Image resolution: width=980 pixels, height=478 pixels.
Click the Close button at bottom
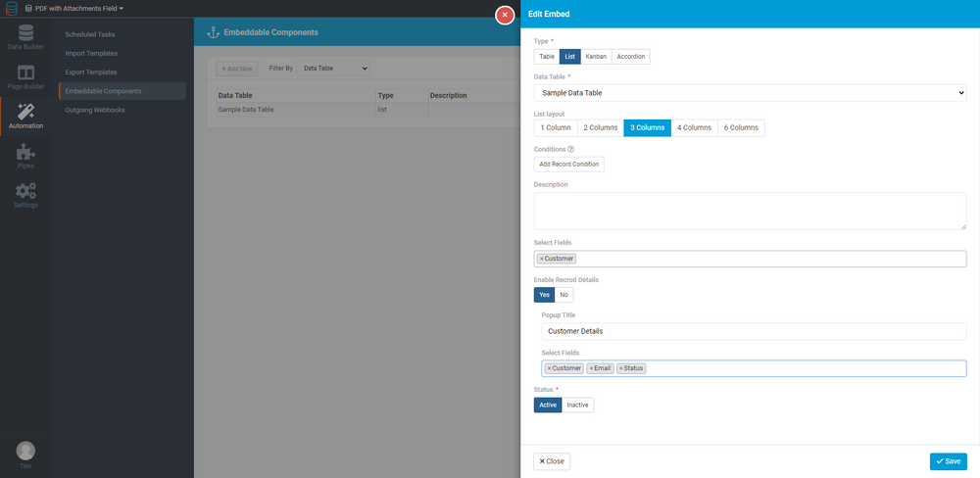click(x=552, y=461)
